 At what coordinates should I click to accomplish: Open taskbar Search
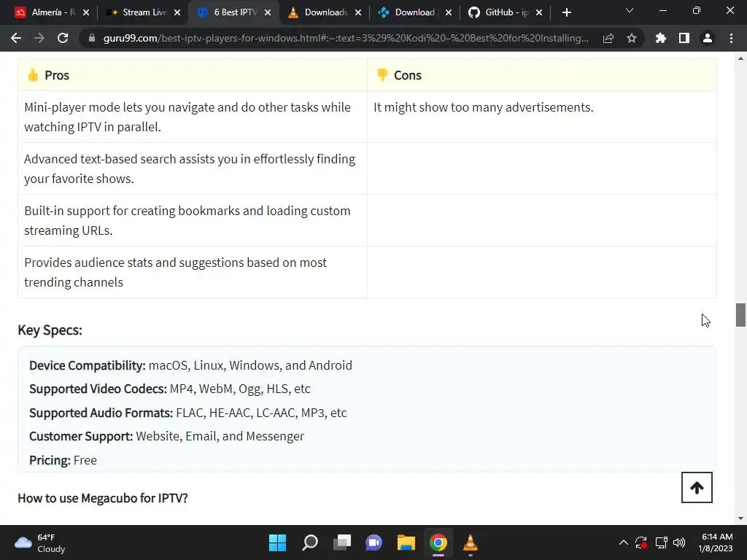[310, 542]
